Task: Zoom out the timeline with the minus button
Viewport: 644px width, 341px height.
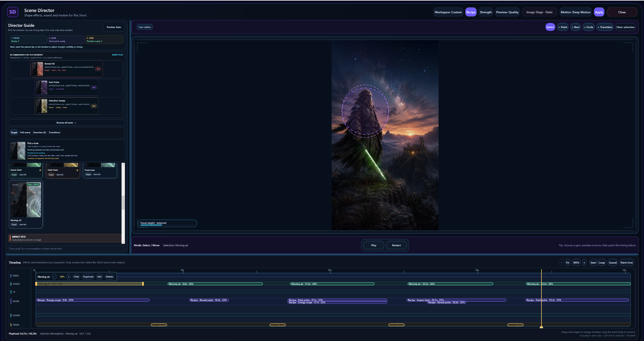Action: click(x=561, y=263)
